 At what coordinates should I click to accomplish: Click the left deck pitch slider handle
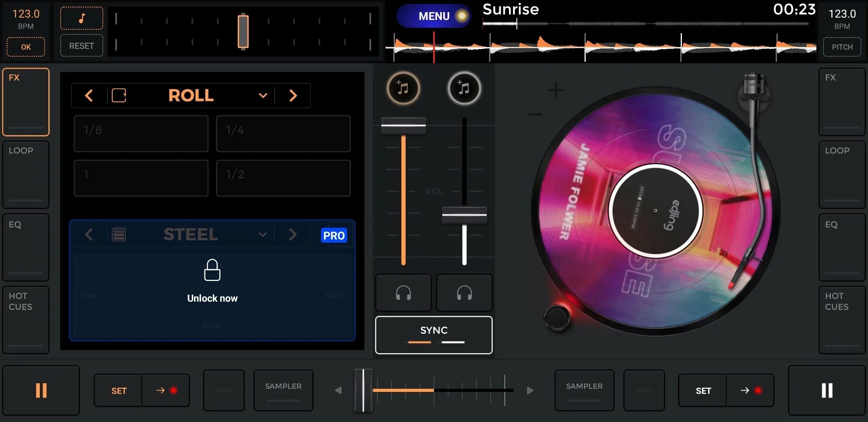pyautogui.click(x=243, y=31)
